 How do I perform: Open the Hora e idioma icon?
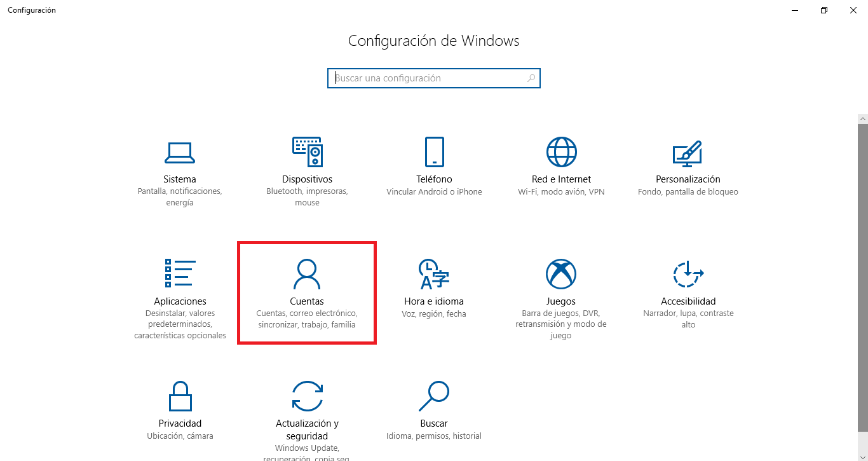434,273
